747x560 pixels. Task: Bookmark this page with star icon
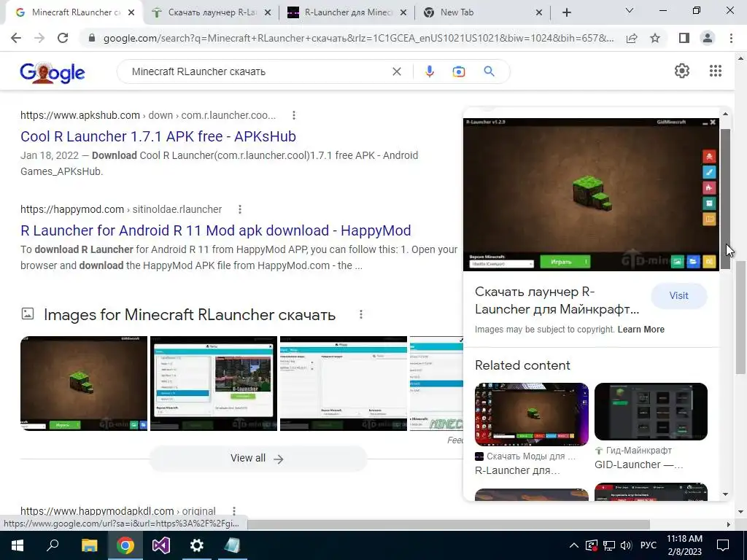coord(655,38)
